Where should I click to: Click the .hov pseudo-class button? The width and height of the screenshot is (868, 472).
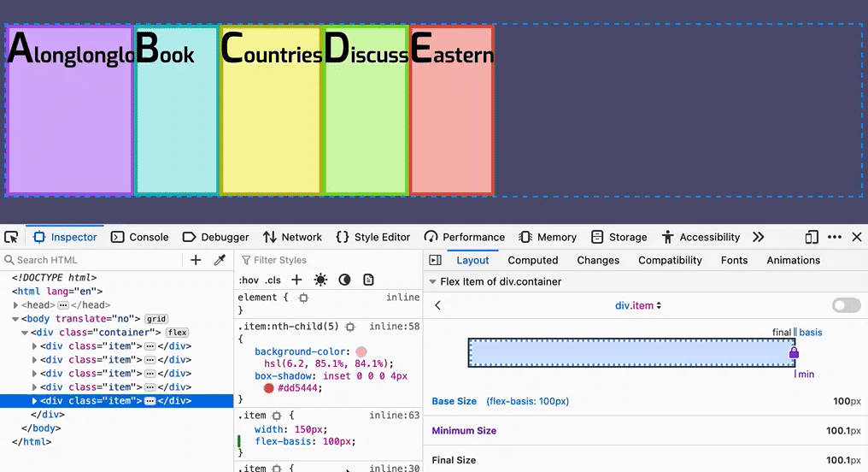249,280
